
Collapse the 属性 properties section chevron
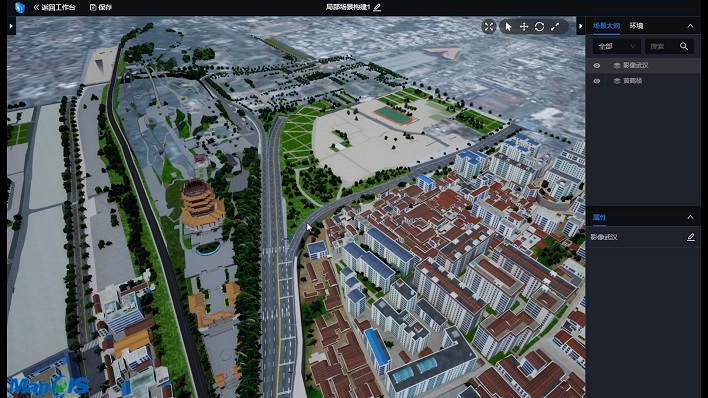tap(690, 217)
